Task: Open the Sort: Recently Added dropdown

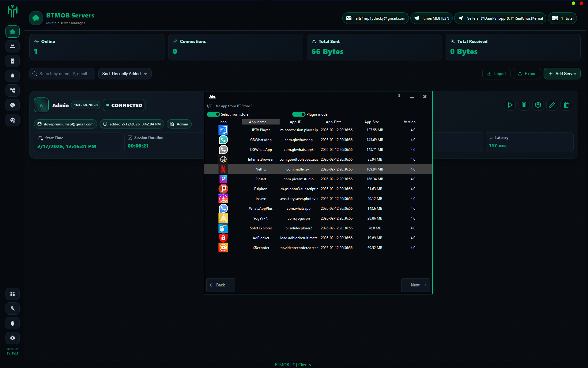Action: tap(125, 74)
